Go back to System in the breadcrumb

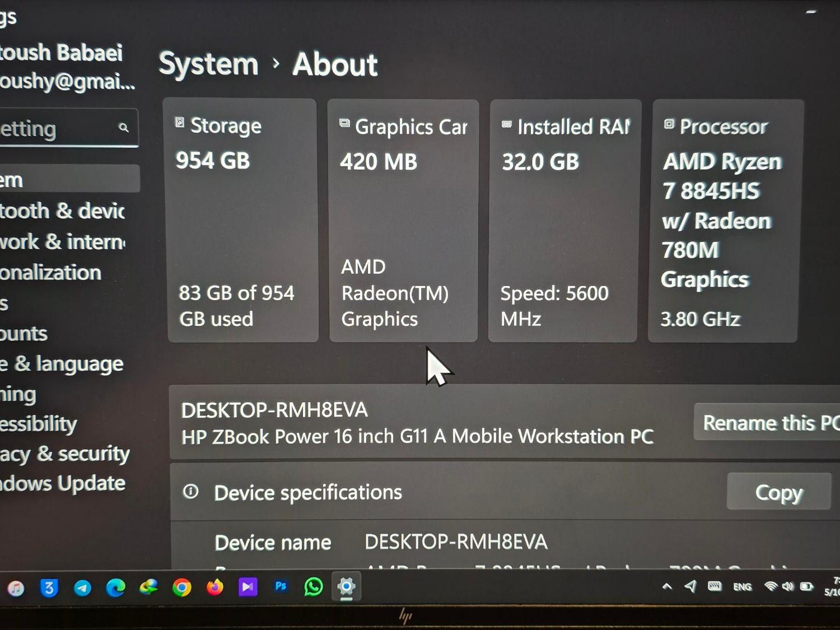coord(208,63)
